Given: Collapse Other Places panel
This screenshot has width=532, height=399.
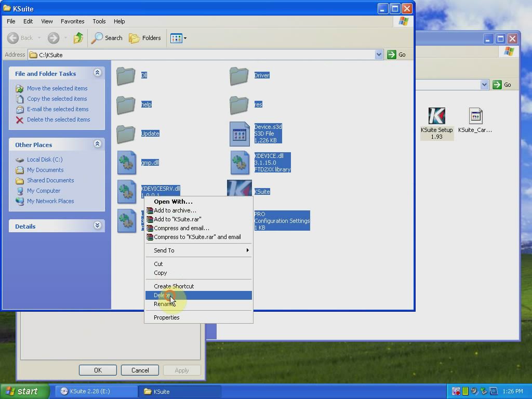Looking at the screenshot, I should point(97,144).
